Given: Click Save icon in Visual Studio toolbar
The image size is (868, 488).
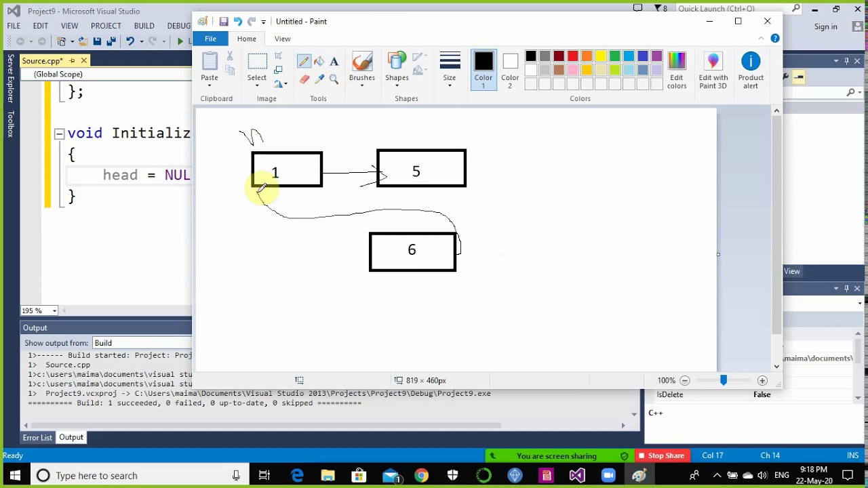Looking at the screenshot, I should (97, 41).
